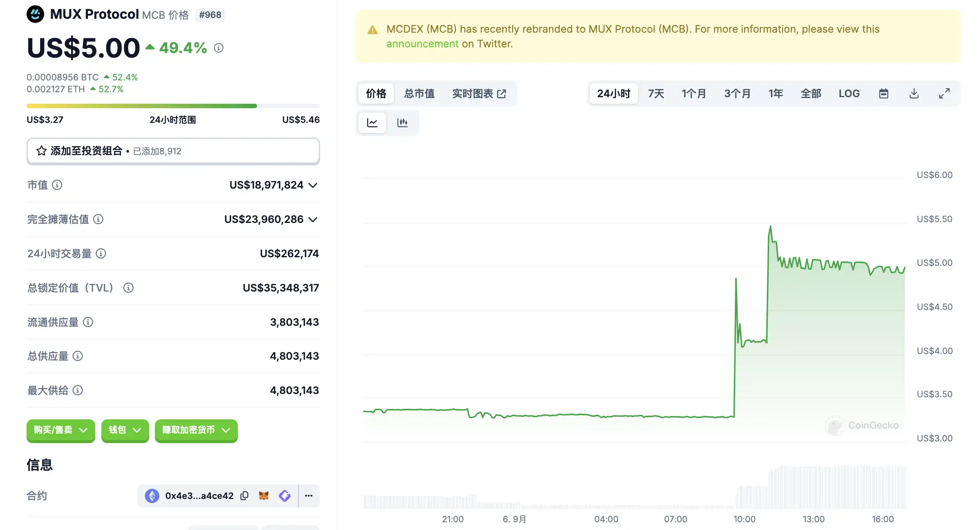Download chart data icon

(914, 94)
